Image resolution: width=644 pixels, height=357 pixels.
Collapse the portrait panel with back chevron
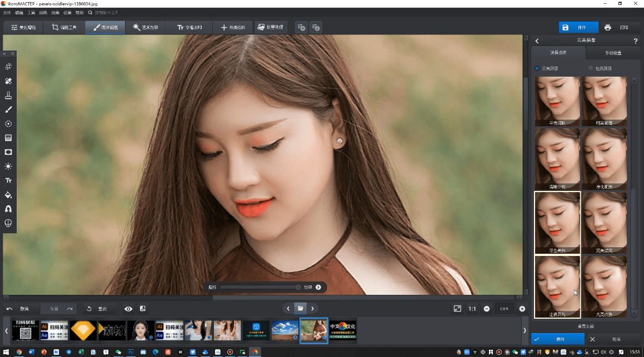pos(537,41)
